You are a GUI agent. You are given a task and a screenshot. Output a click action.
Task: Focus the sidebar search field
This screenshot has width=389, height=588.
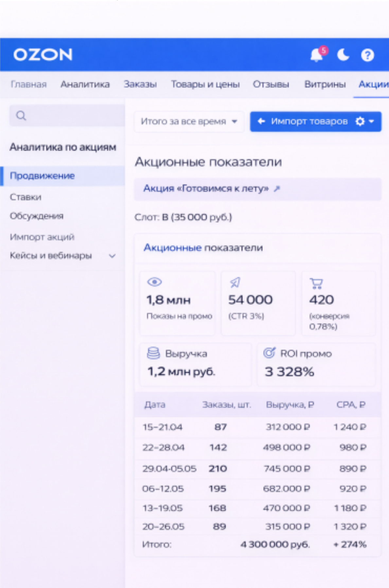[x=67, y=116]
